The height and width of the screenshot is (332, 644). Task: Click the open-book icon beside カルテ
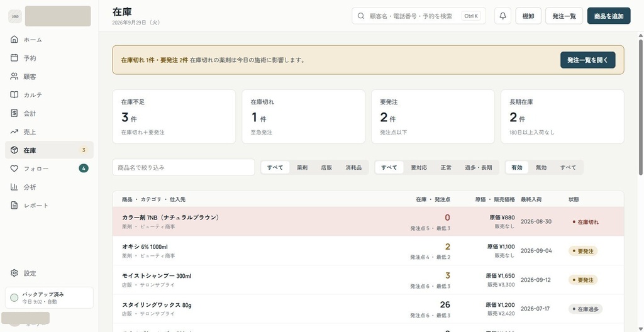tap(14, 94)
